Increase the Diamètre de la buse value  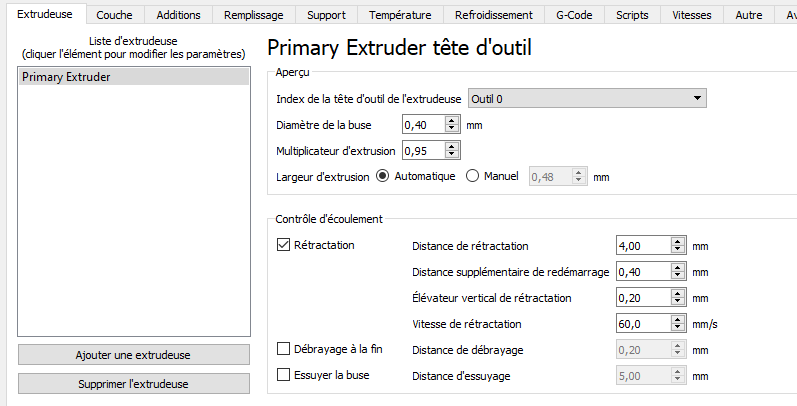point(451,121)
